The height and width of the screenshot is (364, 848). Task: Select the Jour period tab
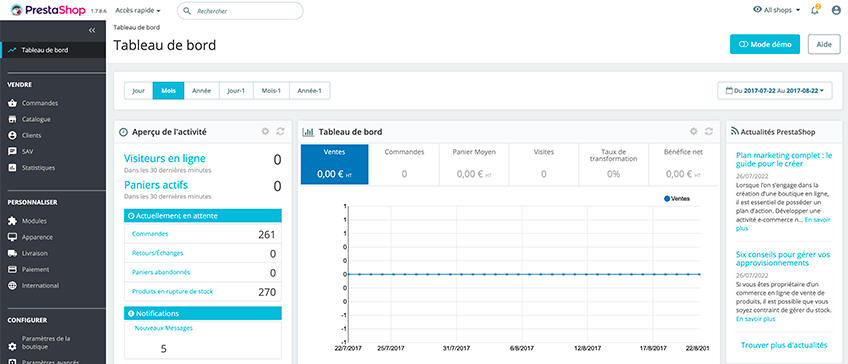point(138,91)
